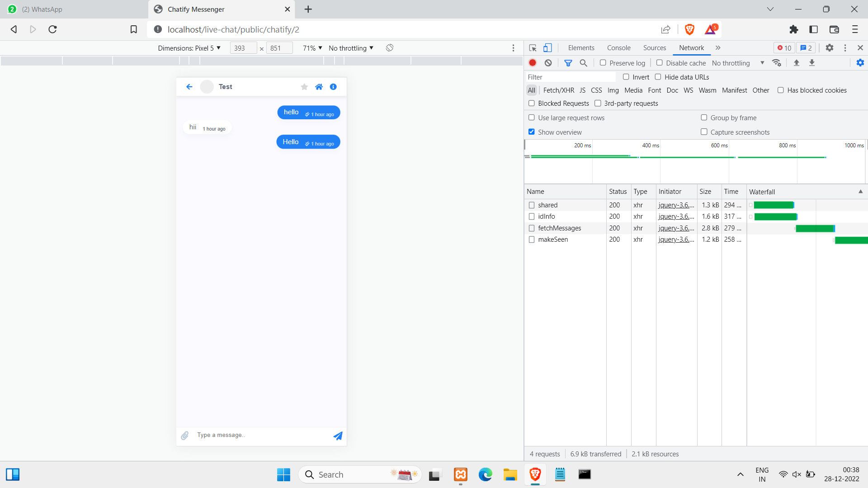Screen dimensions: 868x488
Task: Open the 10 errors counter
Action: pos(784,48)
